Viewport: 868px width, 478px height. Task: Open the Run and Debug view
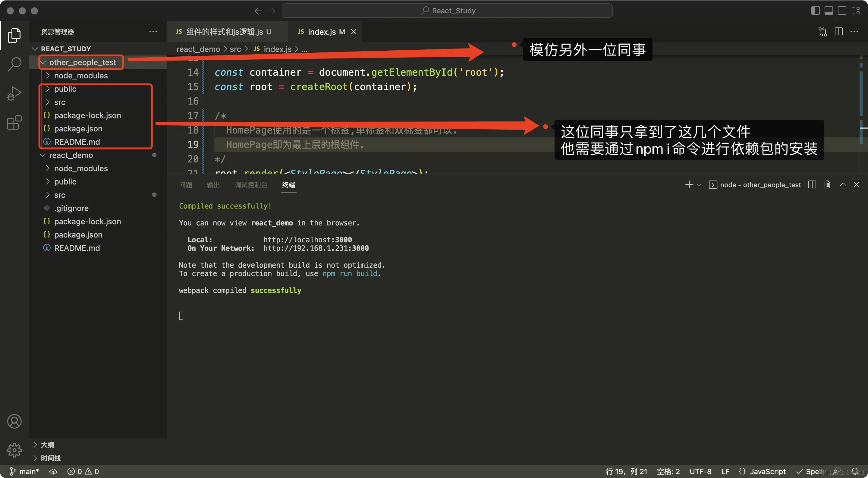coord(14,93)
